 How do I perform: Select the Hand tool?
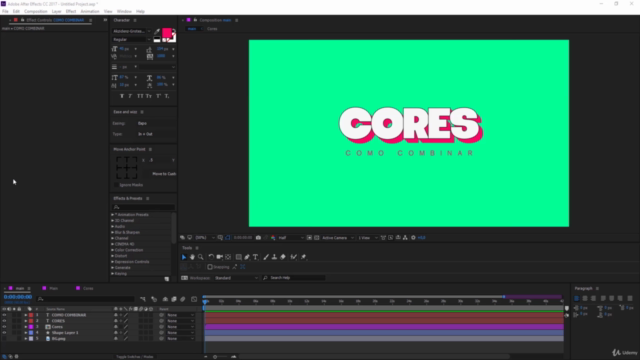(x=192, y=257)
